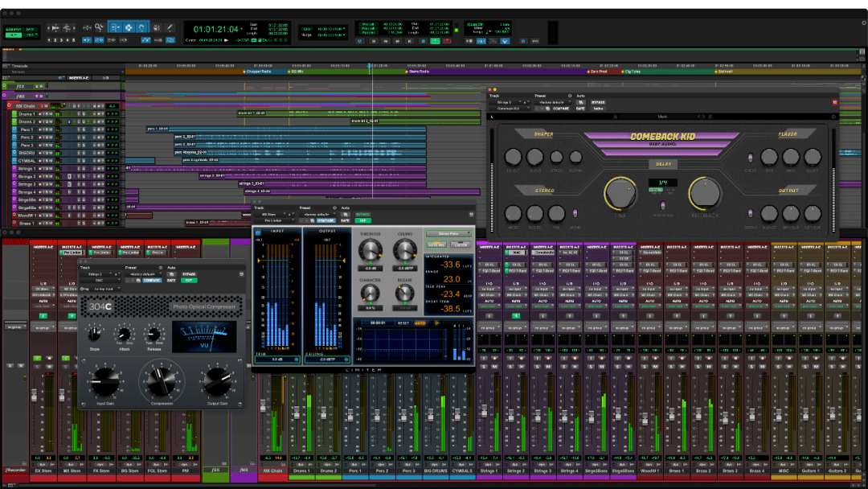
Task: Select the Pencil tool
Action: coord(170,27)
